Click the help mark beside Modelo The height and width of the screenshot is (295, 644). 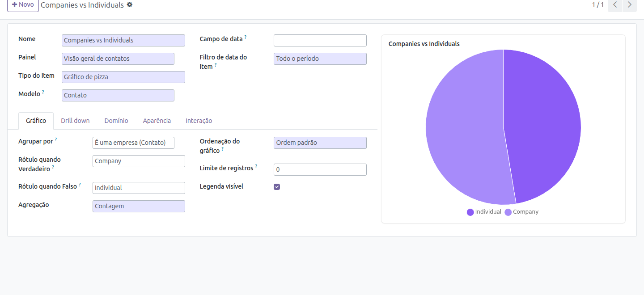click(x=43, y=93)
